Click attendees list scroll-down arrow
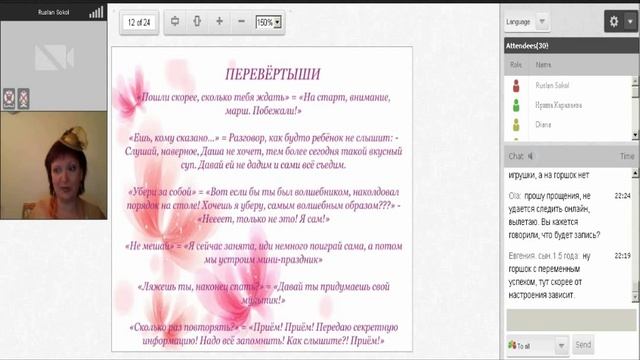The image size is (640, 360). pyautogui.click(x=635, y=135)
